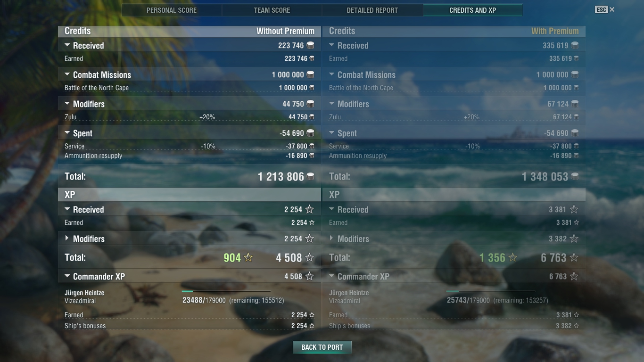Click the coin icon in Combat Missions header row

coord(310,74)
